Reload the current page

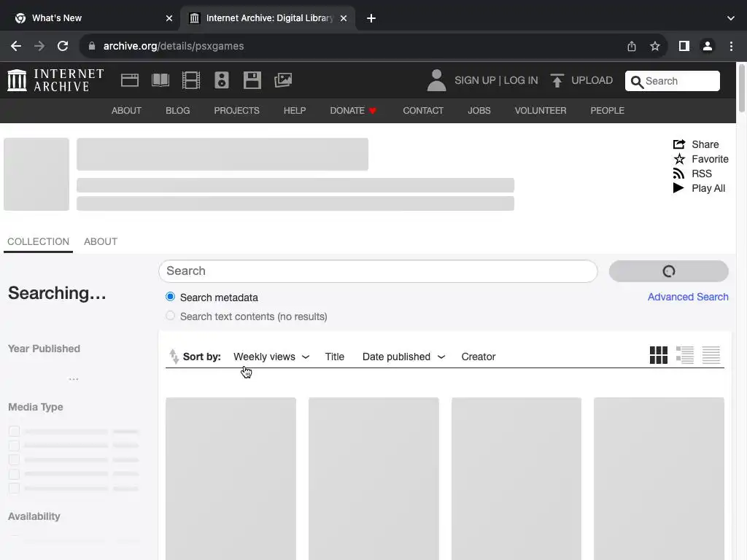coord(63,46)
